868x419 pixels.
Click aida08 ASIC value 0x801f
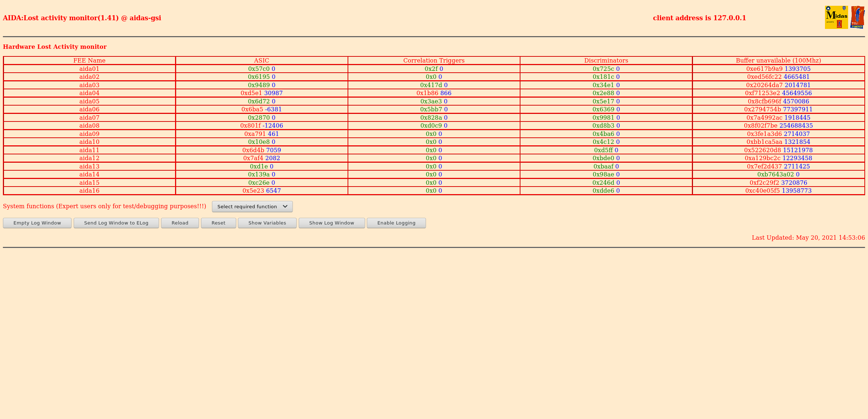point(250,125)
